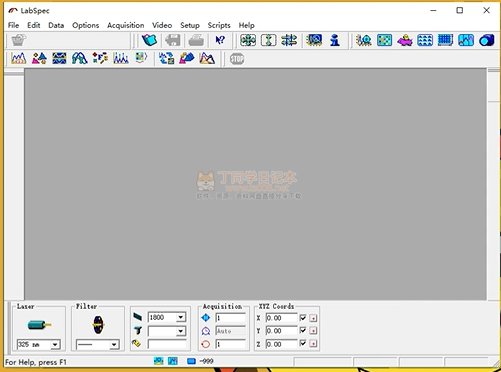Click the X coordinate input field
Image resolution: width=501 pixels, height=372 pixels.
[x=281, y=318]
